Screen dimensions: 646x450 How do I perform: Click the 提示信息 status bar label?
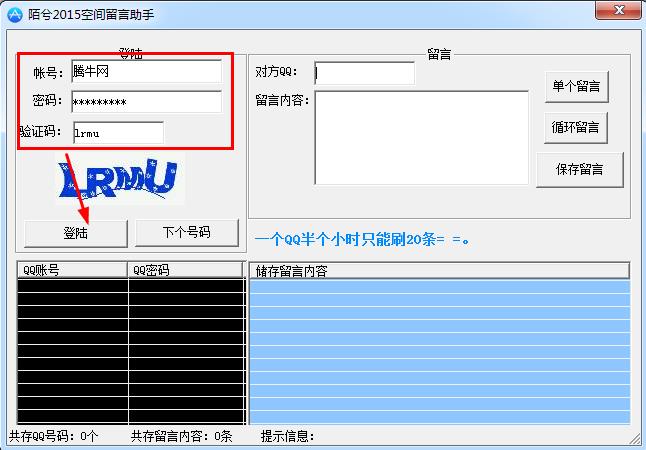point(288,436)
